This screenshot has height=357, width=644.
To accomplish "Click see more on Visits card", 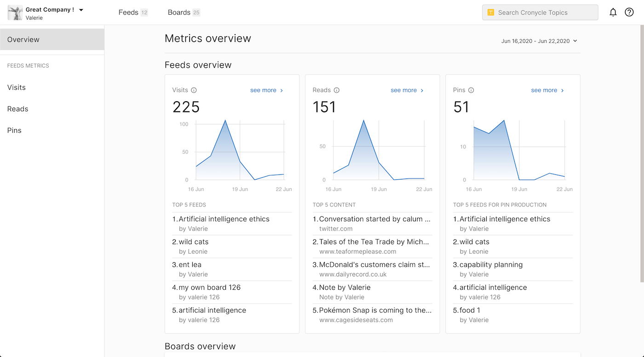I will (266, 90).
